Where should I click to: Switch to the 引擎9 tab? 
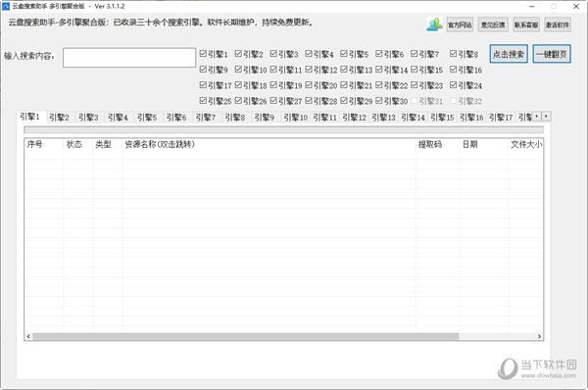coord(265,118)
